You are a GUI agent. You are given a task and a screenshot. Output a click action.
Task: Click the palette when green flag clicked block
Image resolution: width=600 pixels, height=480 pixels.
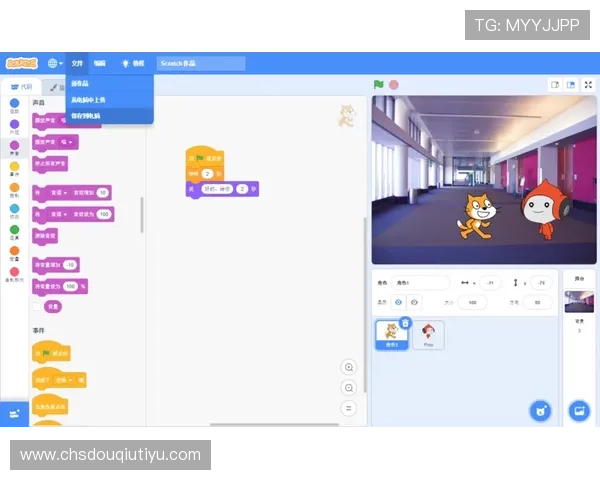[51, 351]
